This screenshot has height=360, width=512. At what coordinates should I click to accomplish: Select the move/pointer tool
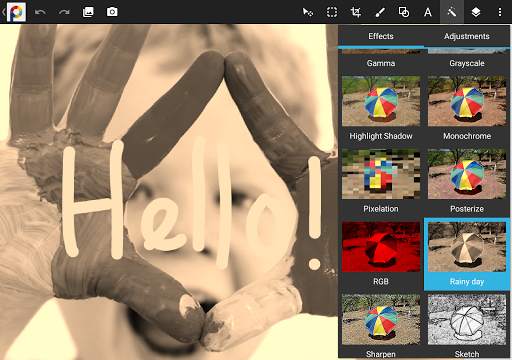point(308,12)
